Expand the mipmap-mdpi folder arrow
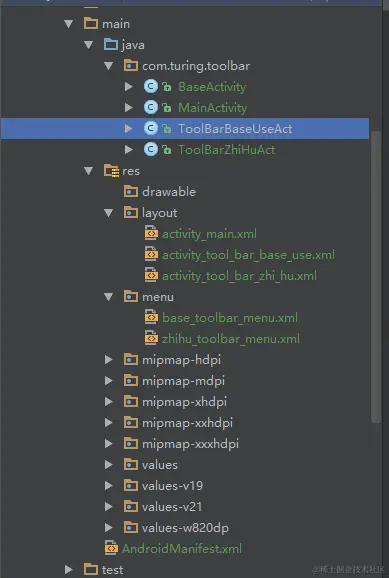This screenshot has width=389, height=578. click(108, 381)
